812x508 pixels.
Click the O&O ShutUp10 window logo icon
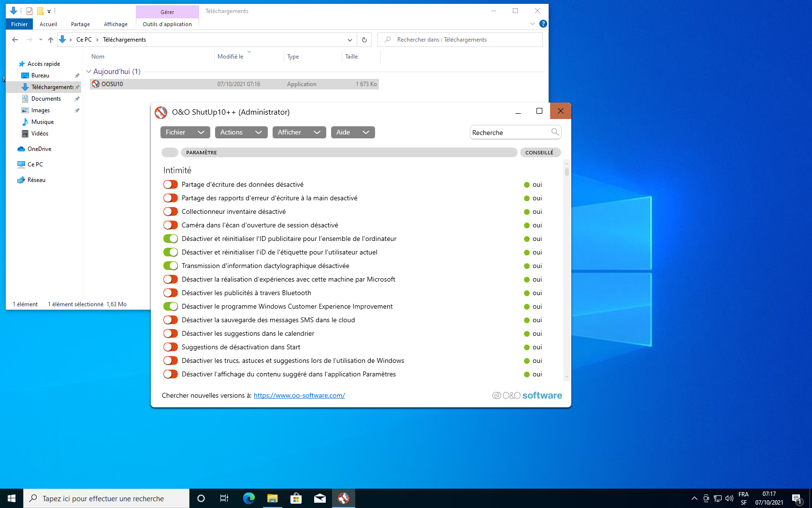[161, 112]
